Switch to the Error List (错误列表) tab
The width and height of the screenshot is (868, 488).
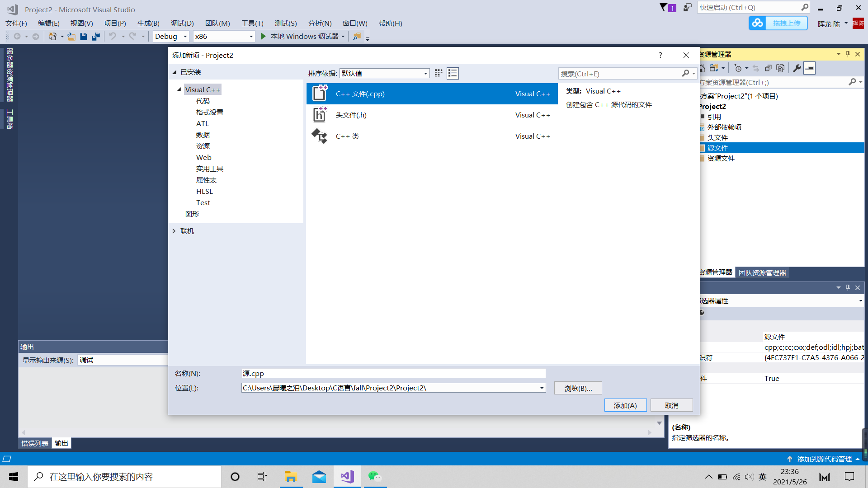click(x=35, y=443)
